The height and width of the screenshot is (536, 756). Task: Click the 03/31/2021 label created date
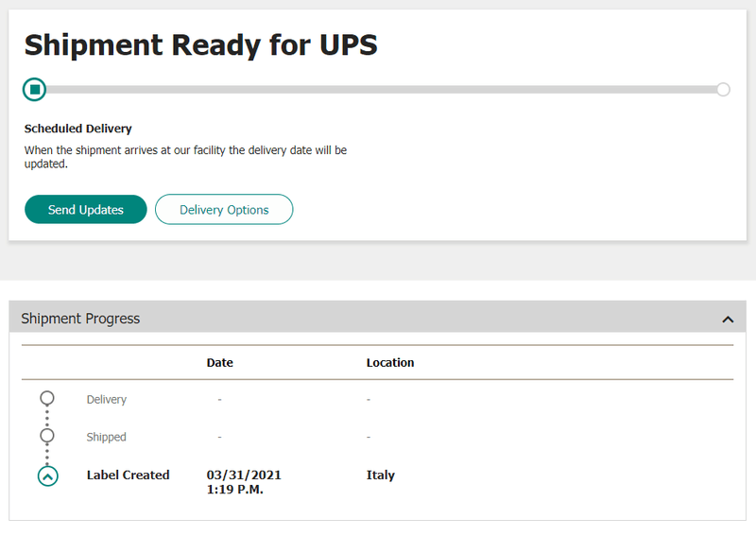tap(244, 475)
